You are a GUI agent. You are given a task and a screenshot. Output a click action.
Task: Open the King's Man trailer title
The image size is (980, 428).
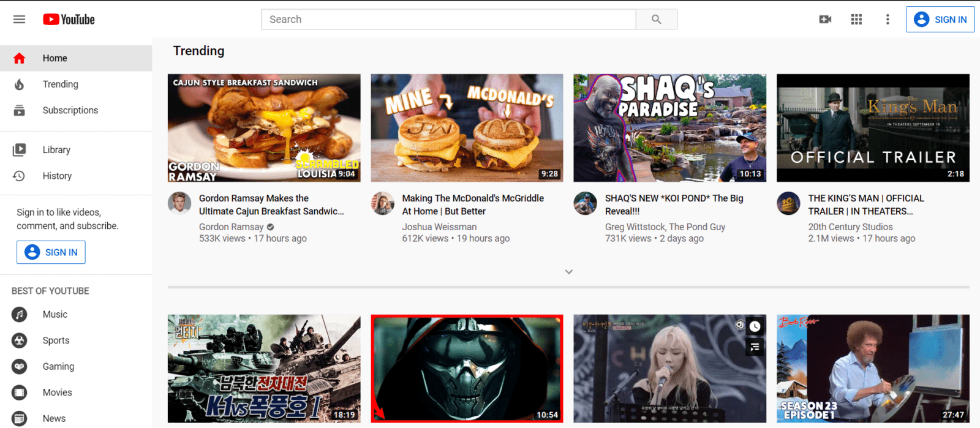[865, 205]
